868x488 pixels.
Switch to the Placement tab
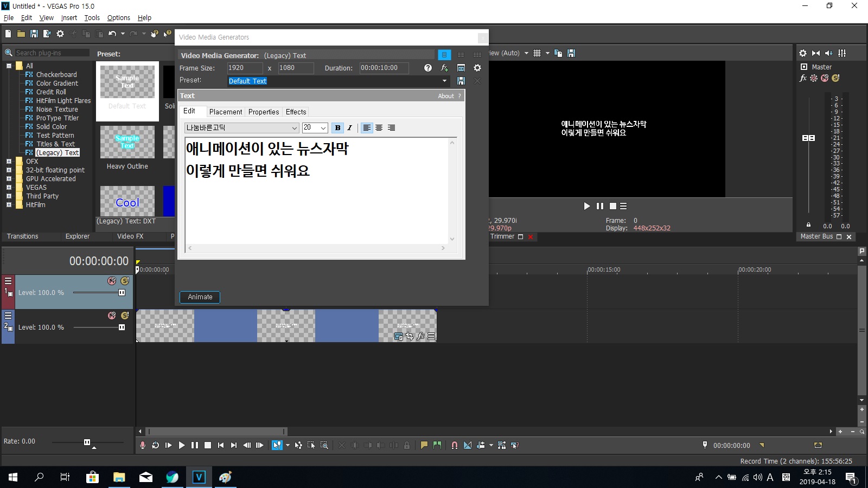226,112
